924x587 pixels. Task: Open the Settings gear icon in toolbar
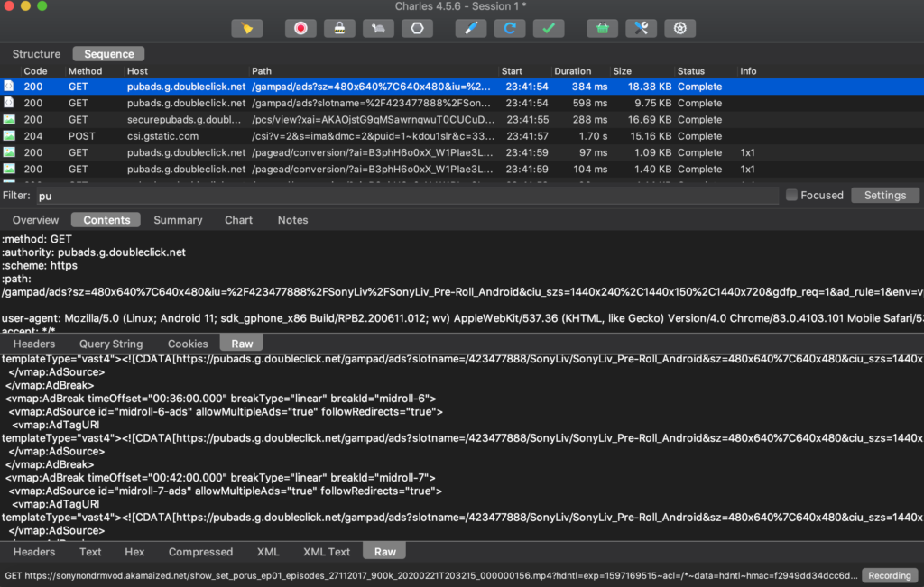click(680, 28)
